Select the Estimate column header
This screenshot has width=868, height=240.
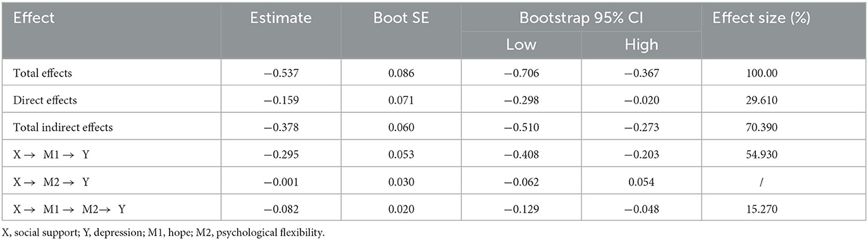(282, 18)
